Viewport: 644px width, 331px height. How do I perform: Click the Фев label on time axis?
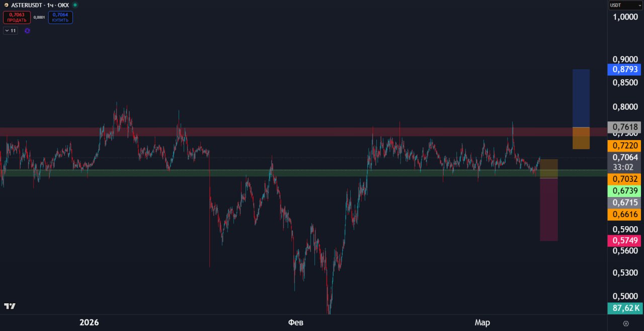(296, 322)
